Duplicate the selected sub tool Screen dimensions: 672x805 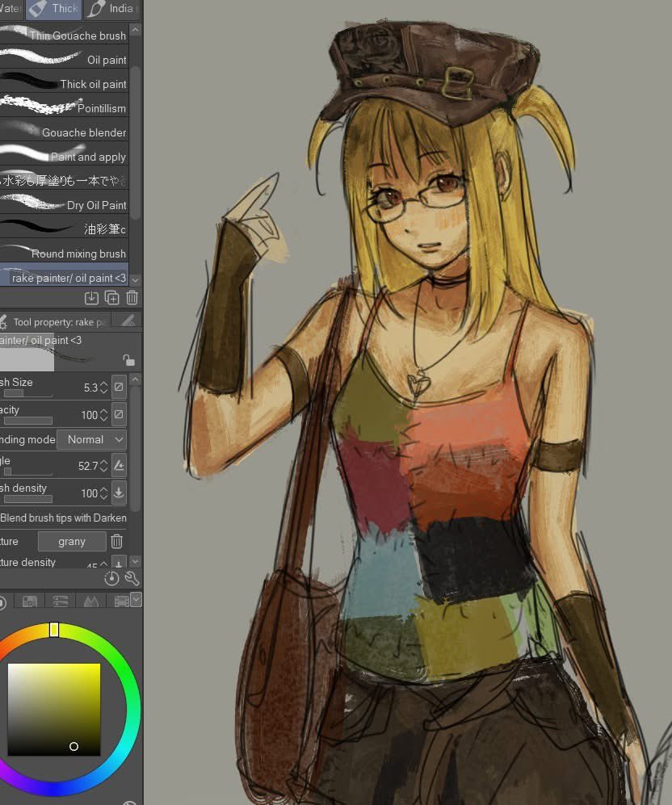112,298
